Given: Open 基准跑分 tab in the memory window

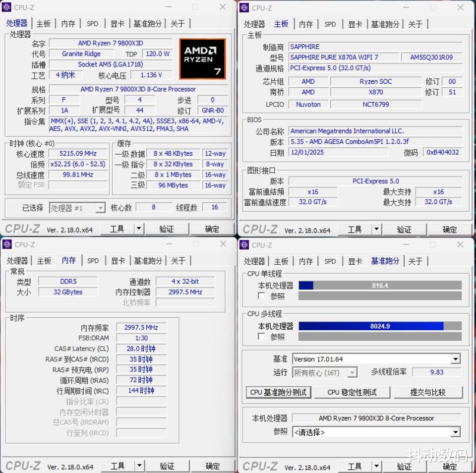Looking at the screenshot, I should pos(148,261).
